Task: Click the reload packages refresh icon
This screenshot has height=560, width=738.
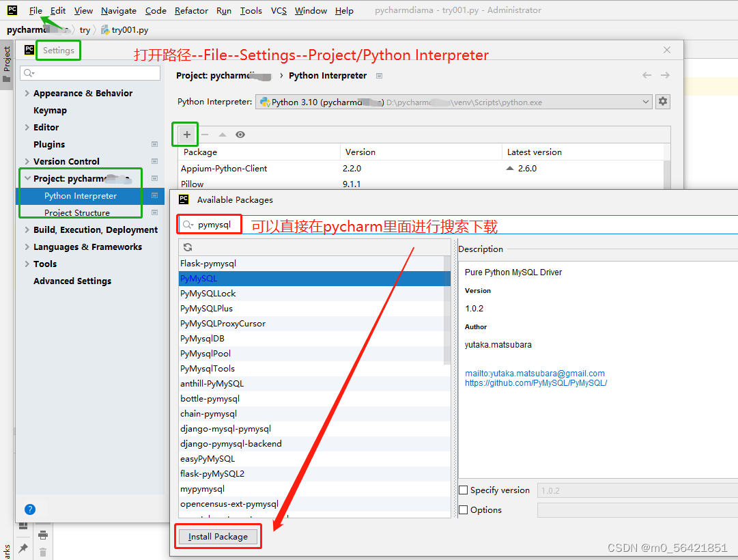Action: click(188, 247)
